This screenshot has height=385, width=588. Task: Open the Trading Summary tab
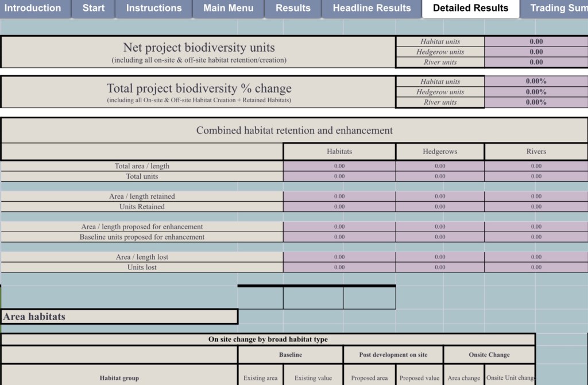557,8
